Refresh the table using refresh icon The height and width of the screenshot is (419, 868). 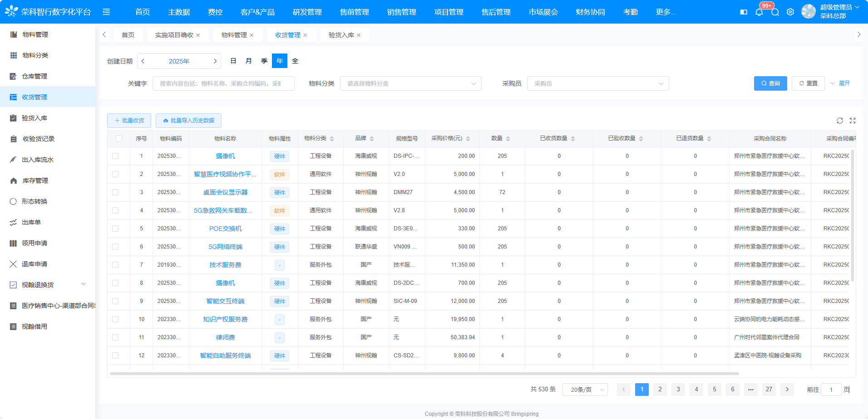[x=840, y=121]
